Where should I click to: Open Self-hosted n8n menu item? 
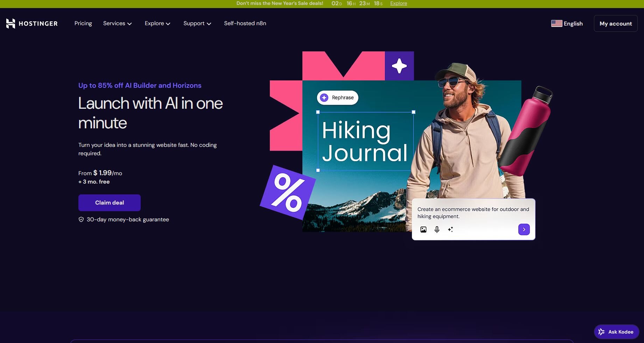[x=245, y=23]
